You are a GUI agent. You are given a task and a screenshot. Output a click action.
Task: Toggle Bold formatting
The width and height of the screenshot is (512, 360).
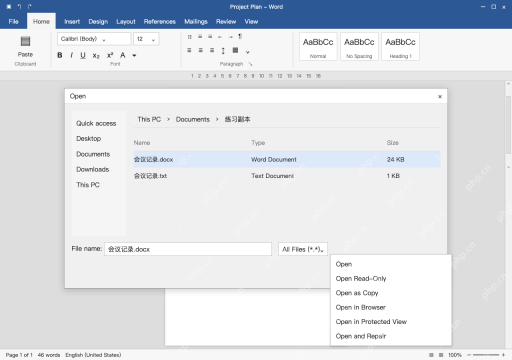60,55
